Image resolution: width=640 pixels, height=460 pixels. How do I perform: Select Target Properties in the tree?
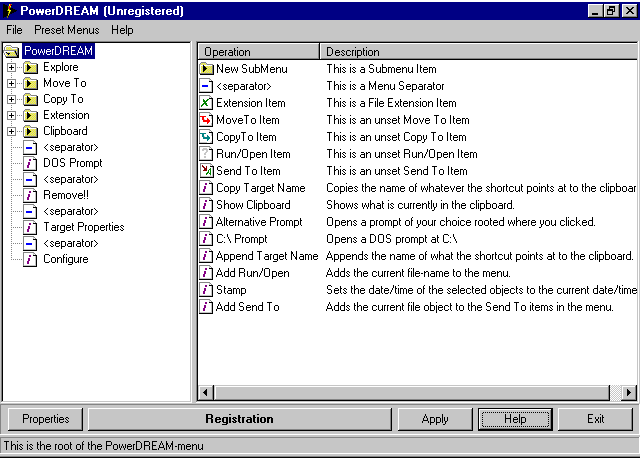83,227
